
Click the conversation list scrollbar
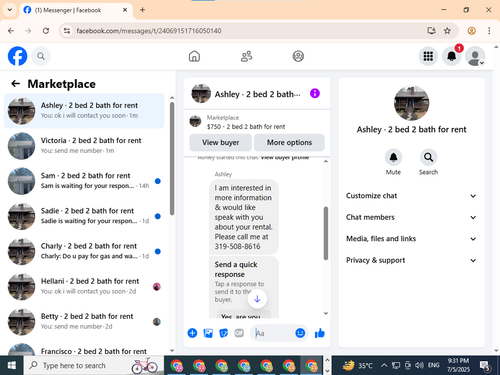[172, 158]
